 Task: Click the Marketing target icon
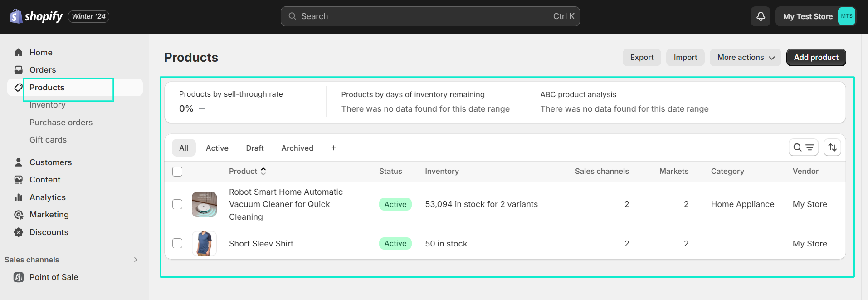pyautogui.click(x=19, y=214)
